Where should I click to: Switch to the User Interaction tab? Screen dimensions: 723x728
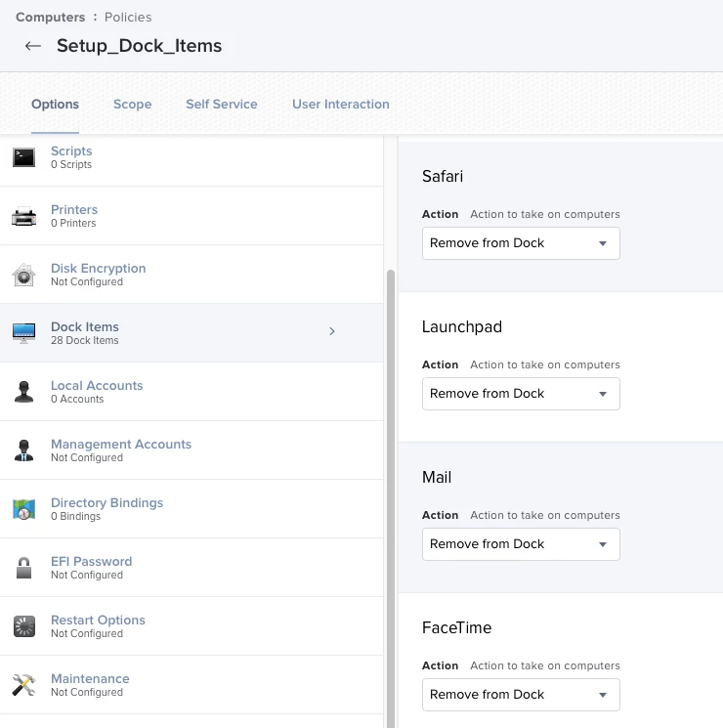point(340,104)
